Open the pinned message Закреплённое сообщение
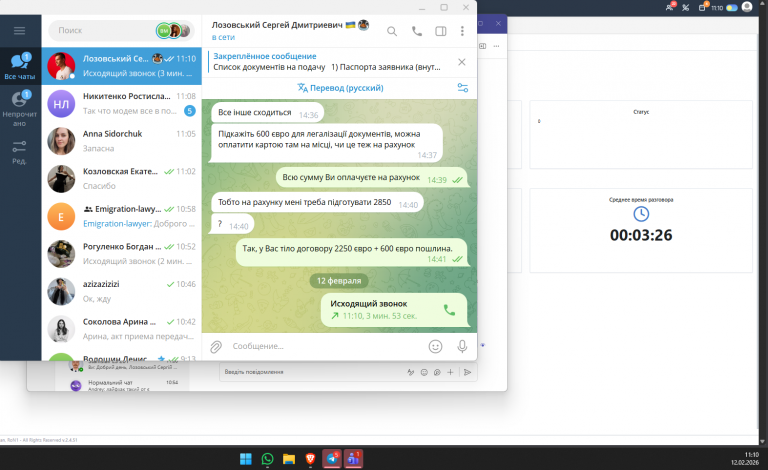Image resolution: width=768 pixels, height=470 pixels. click(x=327, y=62)
